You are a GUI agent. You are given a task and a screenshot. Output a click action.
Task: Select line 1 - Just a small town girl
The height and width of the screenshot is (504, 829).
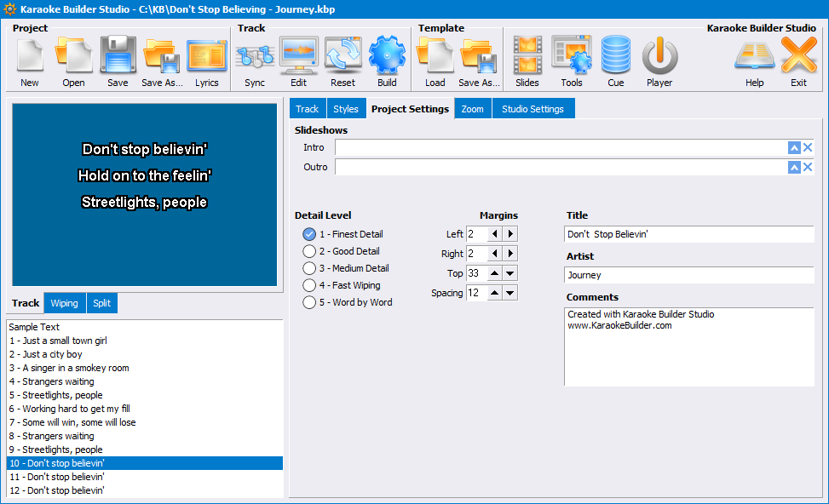point(145,341)
